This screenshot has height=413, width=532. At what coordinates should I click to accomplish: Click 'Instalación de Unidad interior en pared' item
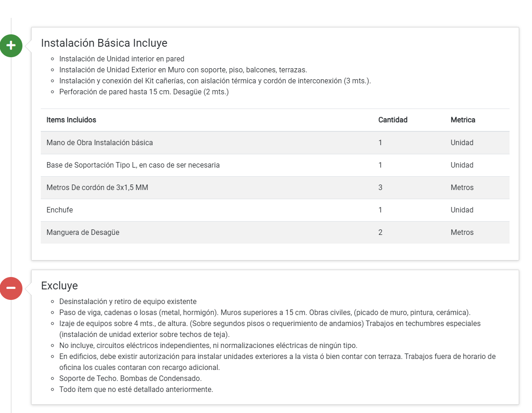[122, 59]
